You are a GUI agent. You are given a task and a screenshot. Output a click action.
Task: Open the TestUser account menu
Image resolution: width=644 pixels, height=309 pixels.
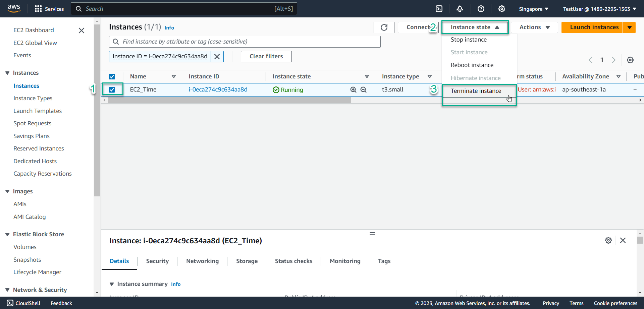click(600, 9)
